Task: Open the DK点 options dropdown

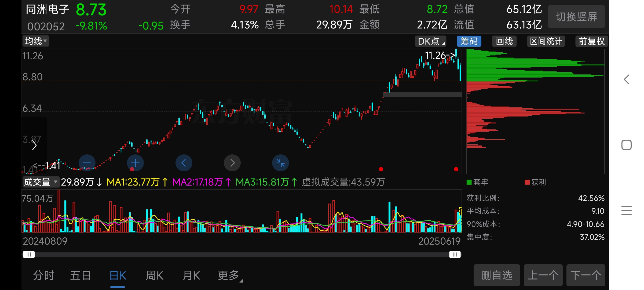Action: [431, 41]
